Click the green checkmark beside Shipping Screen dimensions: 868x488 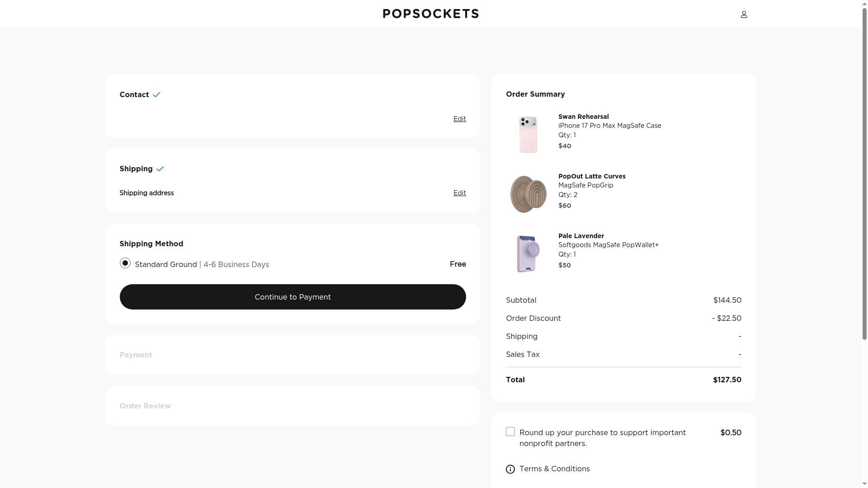[160, 169]
